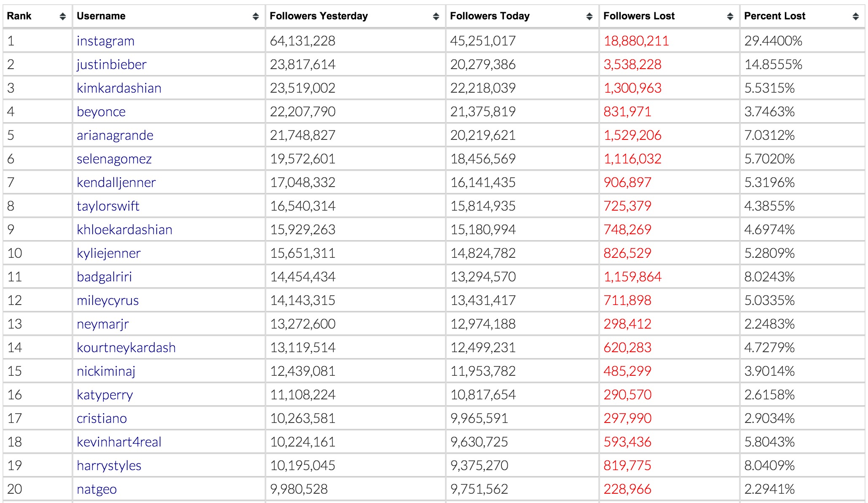This screenshot has height=503, width=868.
Task: Click the natgeo username link
Action: 96,489
